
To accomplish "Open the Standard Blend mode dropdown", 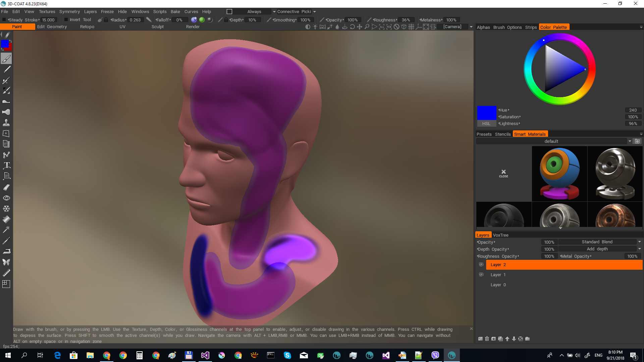I will [639, 242].
